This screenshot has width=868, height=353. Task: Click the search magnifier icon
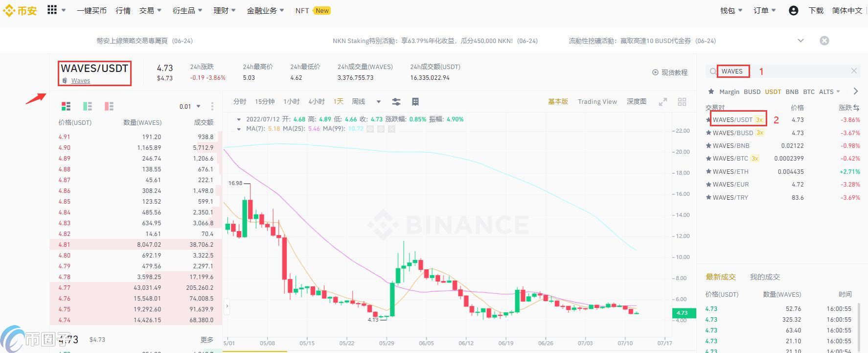click(x=713, y=71)
